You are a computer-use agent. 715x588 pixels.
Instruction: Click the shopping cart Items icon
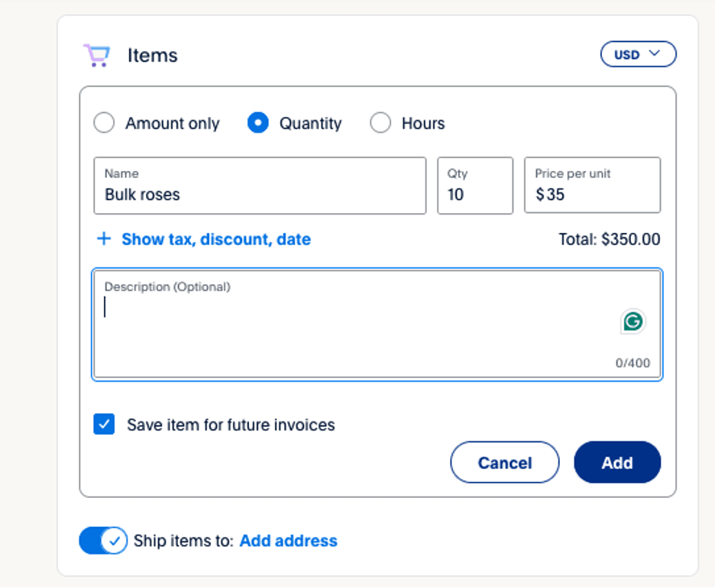click(96, 54)
